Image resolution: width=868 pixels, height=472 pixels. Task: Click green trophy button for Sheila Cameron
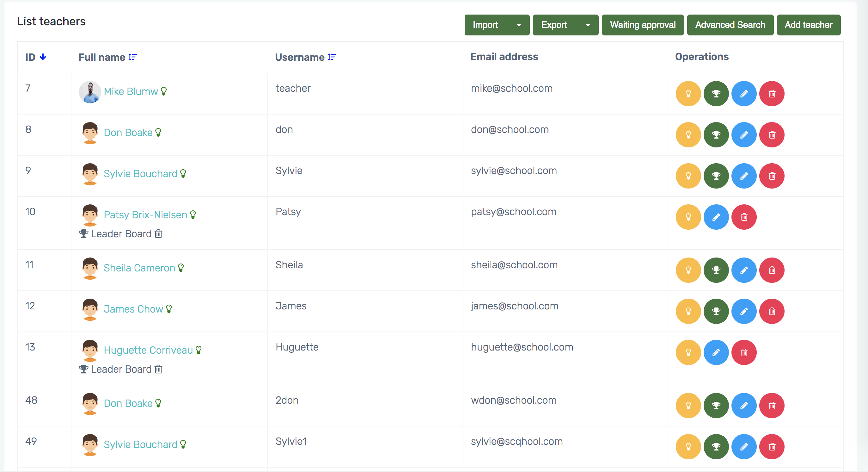(716, 270)
